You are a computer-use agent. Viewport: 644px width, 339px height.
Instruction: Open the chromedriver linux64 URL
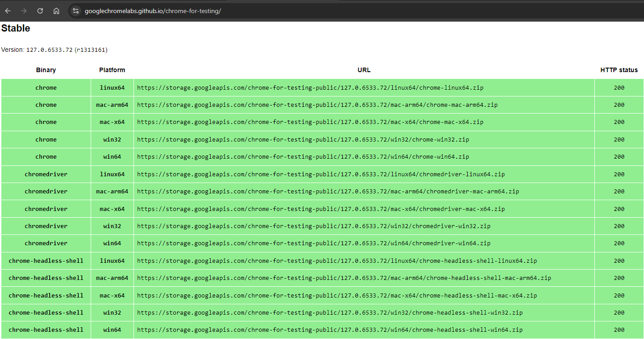321,174
